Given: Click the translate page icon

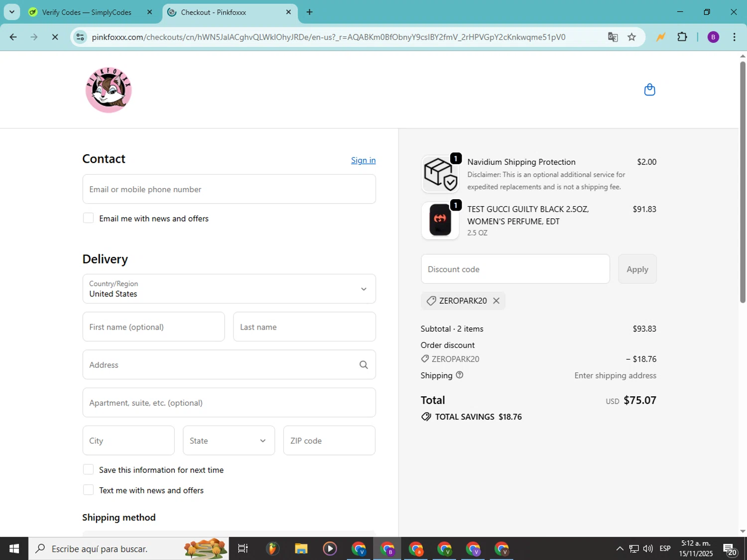Looking at the screenshot, I should pyautogui.click(x=613, y=37).
